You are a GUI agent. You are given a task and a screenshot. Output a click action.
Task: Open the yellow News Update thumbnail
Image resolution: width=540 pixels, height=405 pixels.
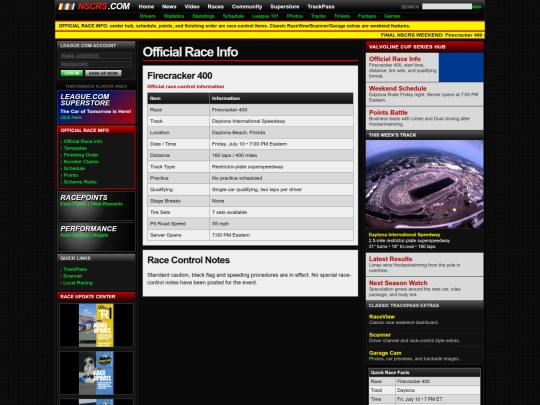pos(96,325)
